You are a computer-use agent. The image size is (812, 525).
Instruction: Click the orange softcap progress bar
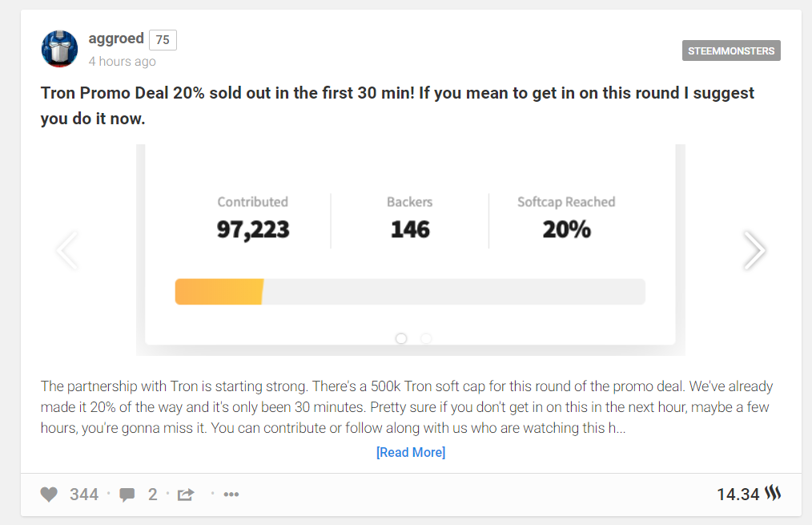[219, 292]
